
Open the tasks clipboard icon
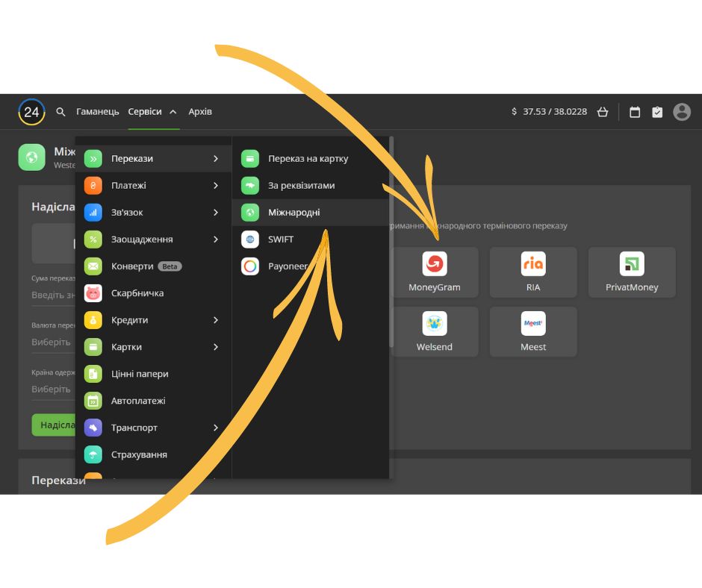click(657, 112)
